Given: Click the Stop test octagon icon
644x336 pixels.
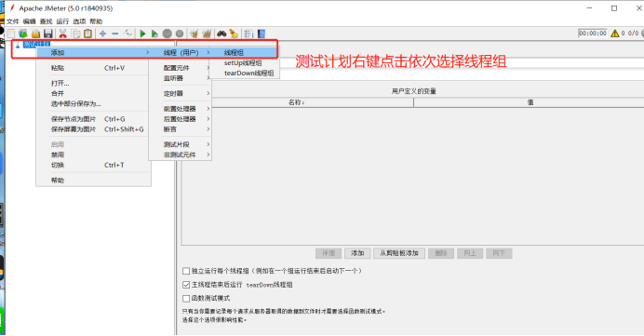Looking at the screenshot, I should [x=167, y=34].
